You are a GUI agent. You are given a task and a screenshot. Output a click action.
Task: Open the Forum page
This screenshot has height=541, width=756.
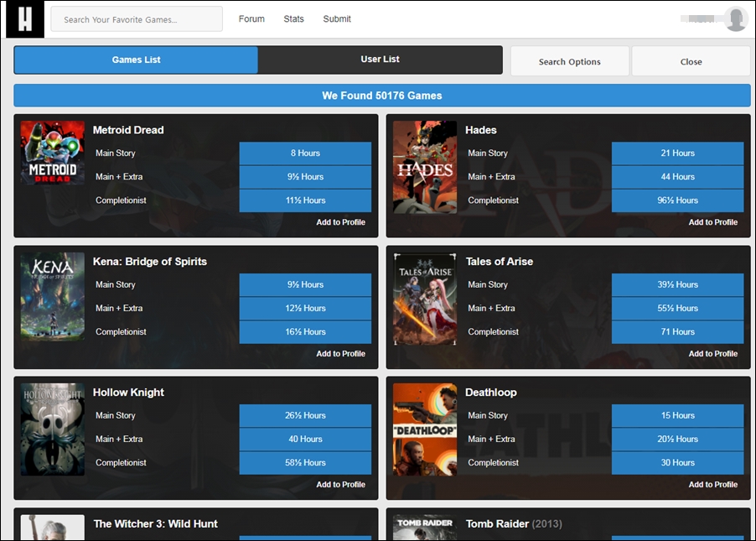251,18
